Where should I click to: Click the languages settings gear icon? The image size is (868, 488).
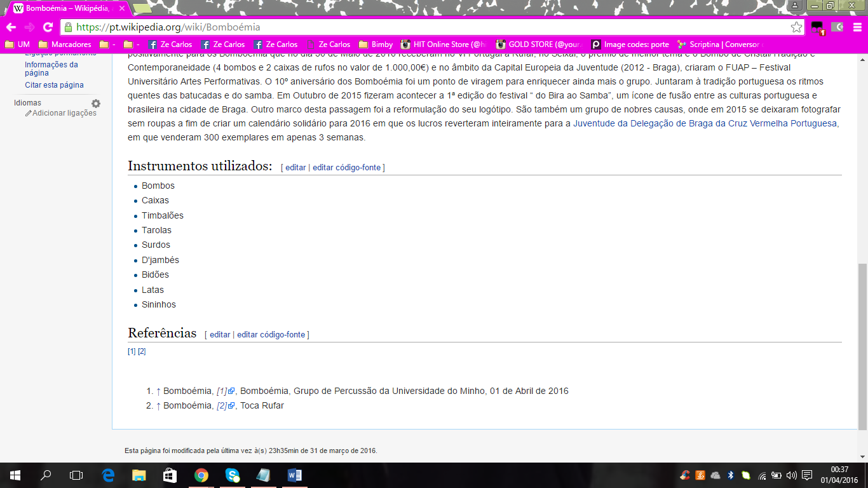[96, 104]
